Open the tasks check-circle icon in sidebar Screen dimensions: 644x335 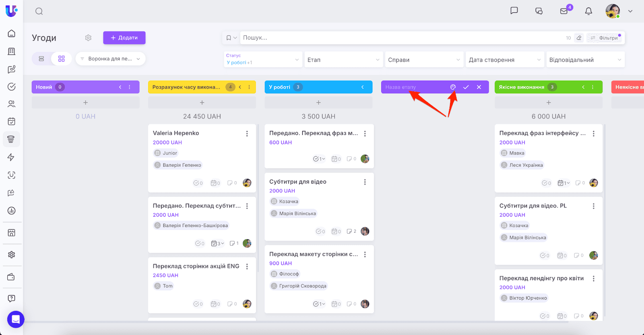(x=12, y=87)
